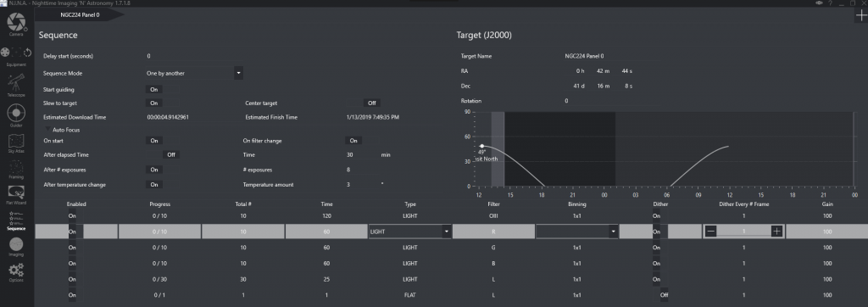Screen dimensions: 868x307
Task: Toggle After # exposures switch
Action: pyautogui.click(x=162, y=170)
